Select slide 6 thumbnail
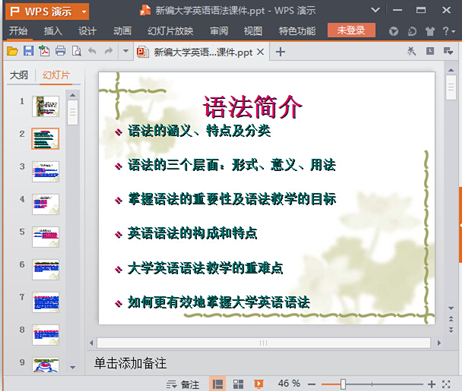This screenshot has height=391, width=462. (x=46, y=269)
